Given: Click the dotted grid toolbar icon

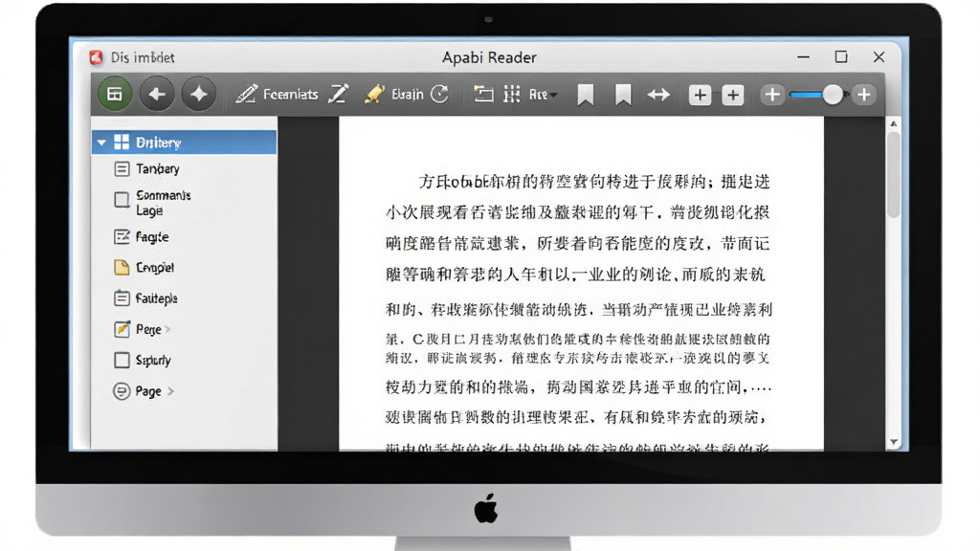Looking at the screenshot, I should click(512, 95).
